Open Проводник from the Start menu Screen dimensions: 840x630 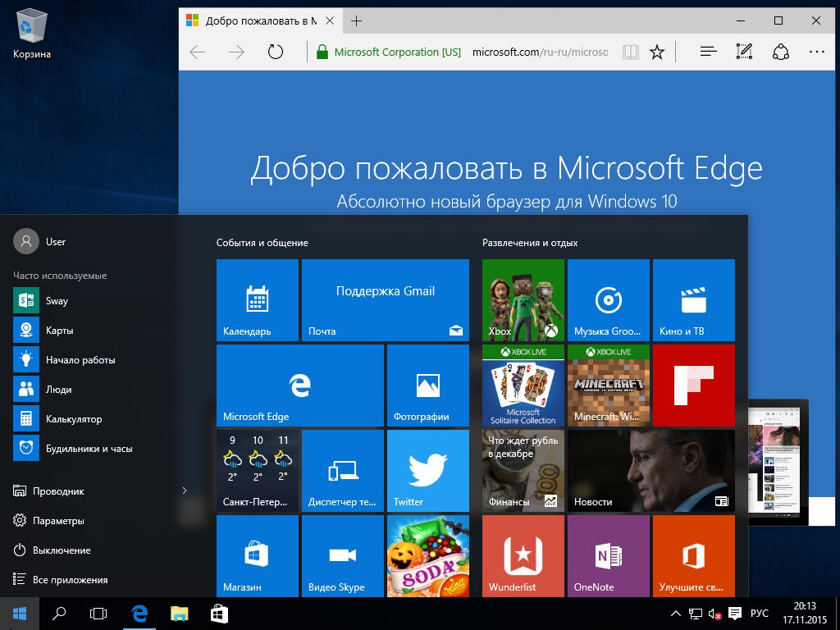[58, 491]
